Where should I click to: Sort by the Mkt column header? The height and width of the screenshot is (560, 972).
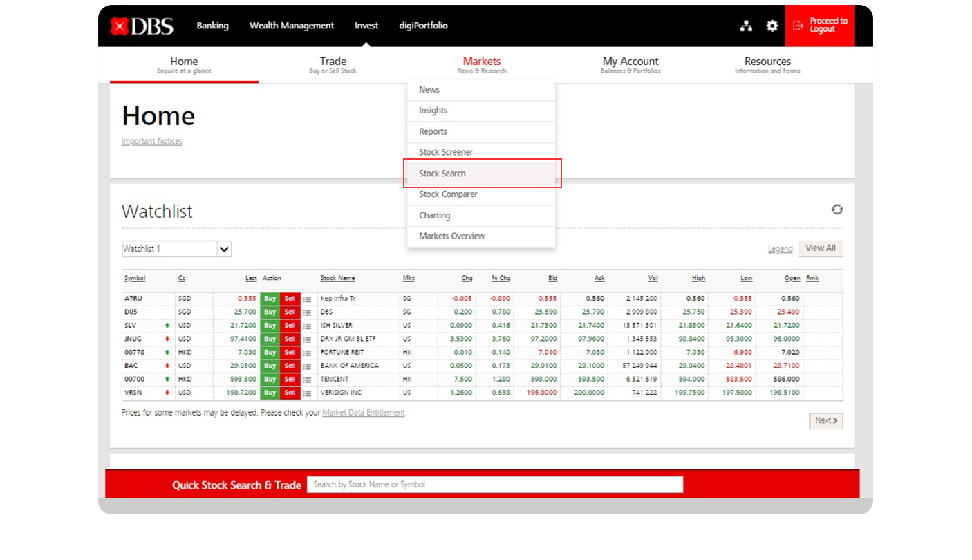pos(409,279)
